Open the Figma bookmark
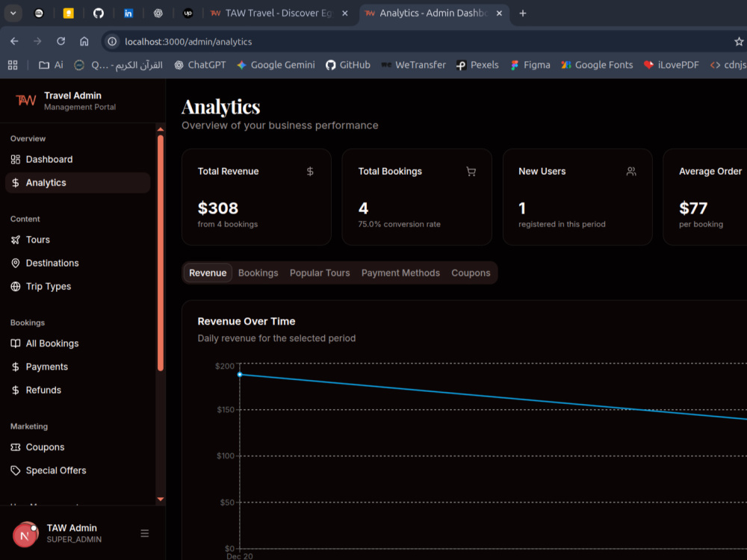Screen dimensions: 747x560 530,65
